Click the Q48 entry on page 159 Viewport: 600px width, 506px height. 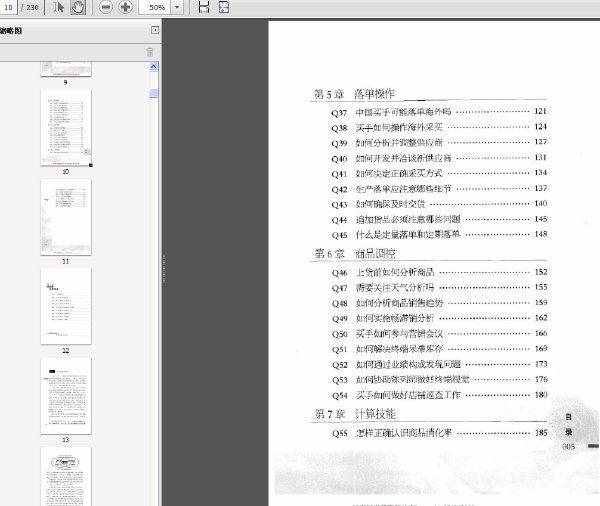pyautogui.click(x=439, y=303)
